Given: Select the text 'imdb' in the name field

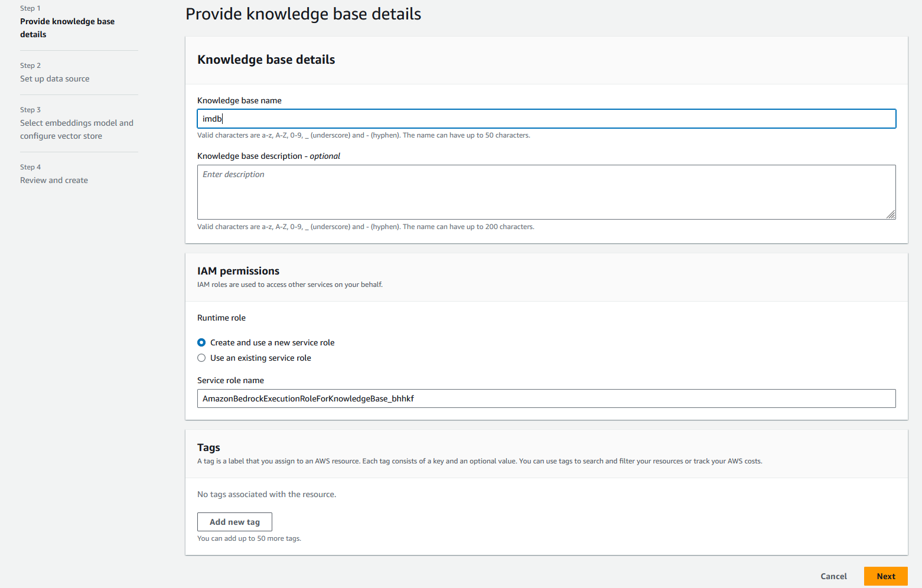Looking at the screenshot, I should [x=211, y=118].
